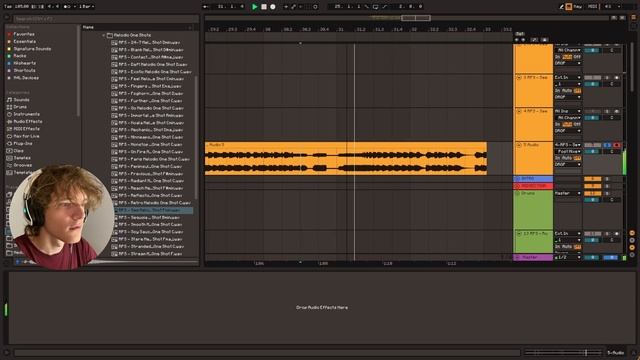Open the Favorites collection

24,34
